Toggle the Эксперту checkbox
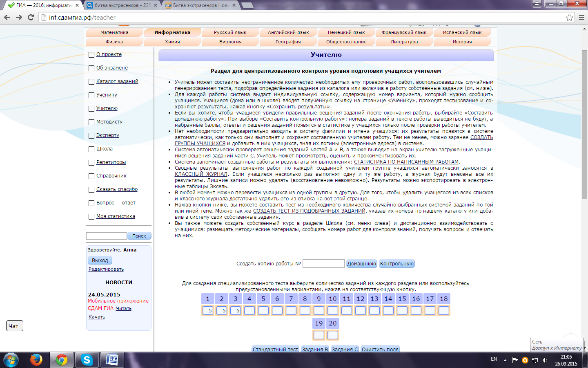 coord(91,136)
